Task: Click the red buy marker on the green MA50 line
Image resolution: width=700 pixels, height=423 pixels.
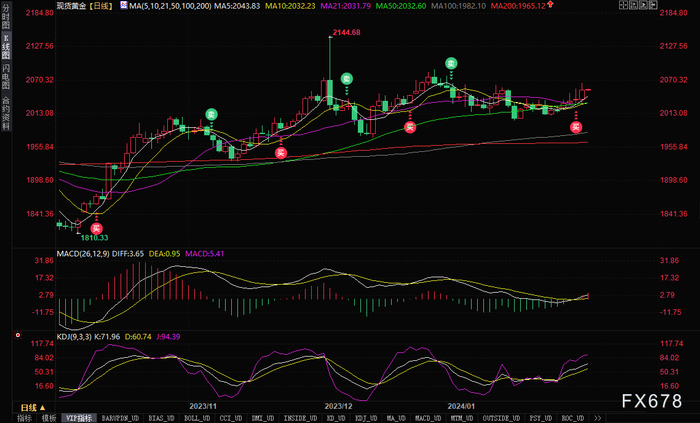Action: tap(410, 127)
